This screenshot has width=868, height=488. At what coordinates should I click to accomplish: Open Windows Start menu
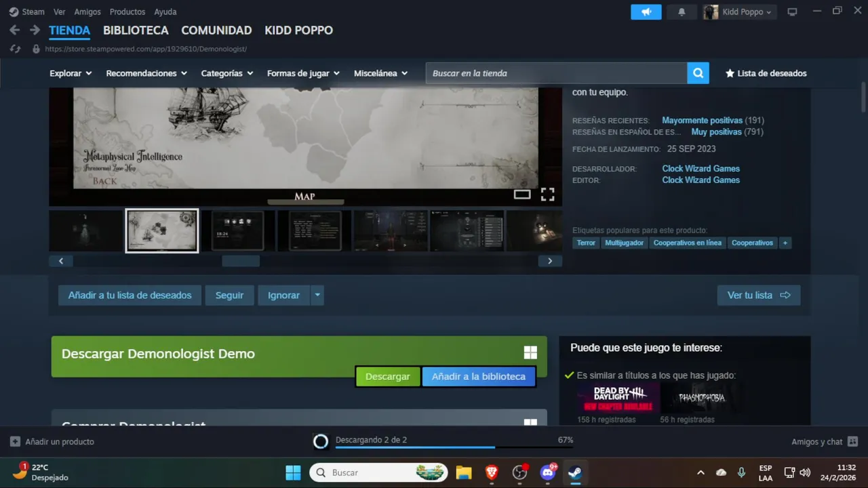[x=293, y=472]
